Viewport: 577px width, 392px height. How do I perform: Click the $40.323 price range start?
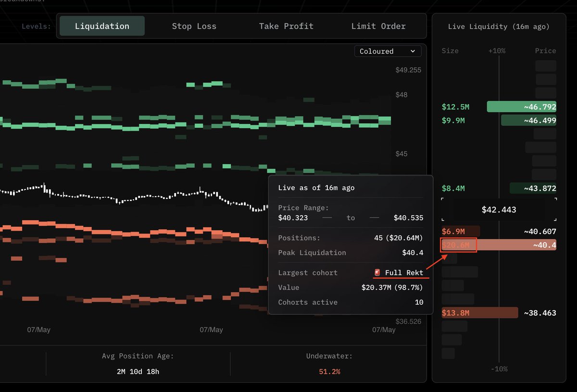(293, 218)
